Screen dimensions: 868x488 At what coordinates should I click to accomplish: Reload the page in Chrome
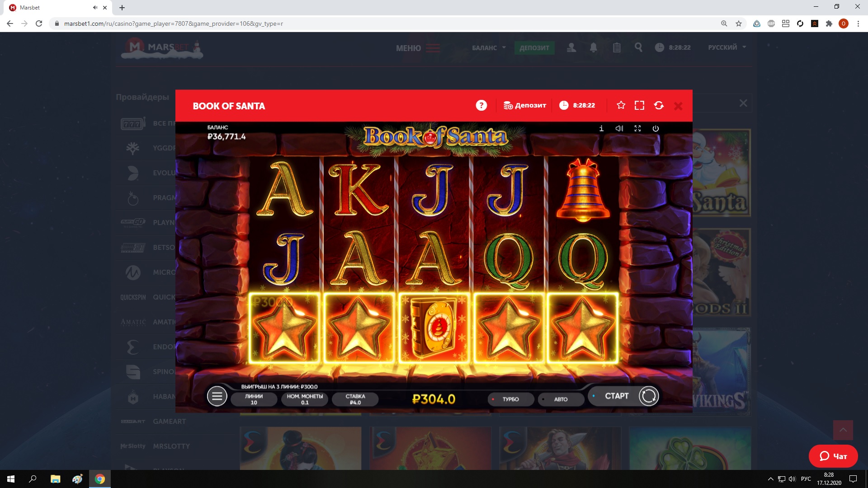(39, 23)
